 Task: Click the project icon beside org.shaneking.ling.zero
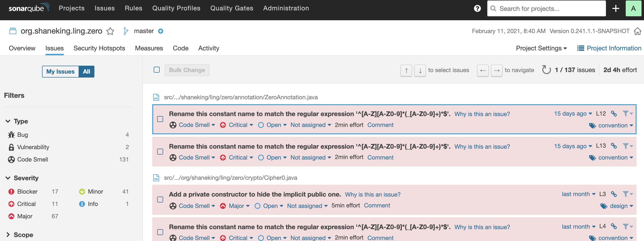[13, 31]
